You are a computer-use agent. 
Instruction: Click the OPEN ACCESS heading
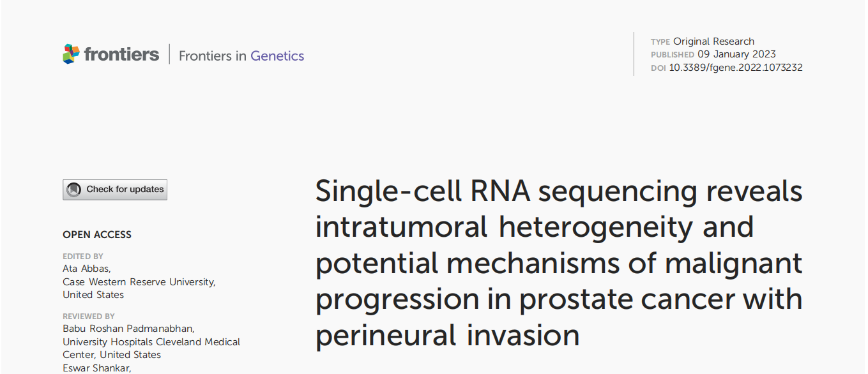97,235
